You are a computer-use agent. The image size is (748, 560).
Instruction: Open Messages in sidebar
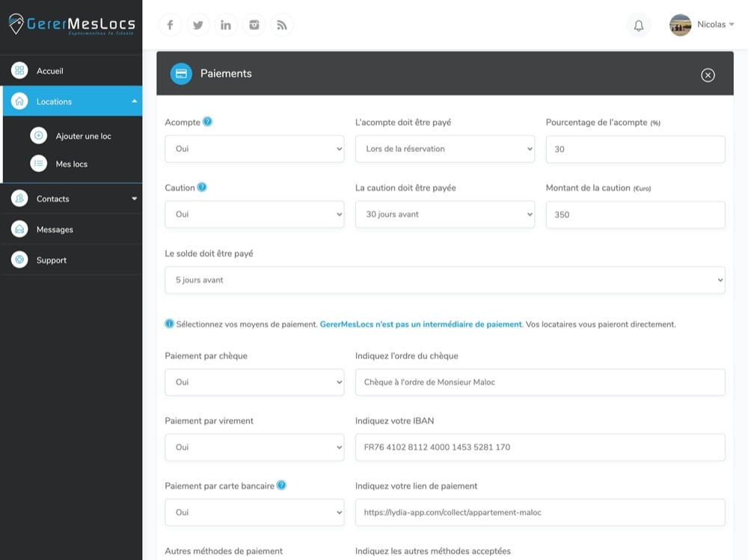pos(71,230)
